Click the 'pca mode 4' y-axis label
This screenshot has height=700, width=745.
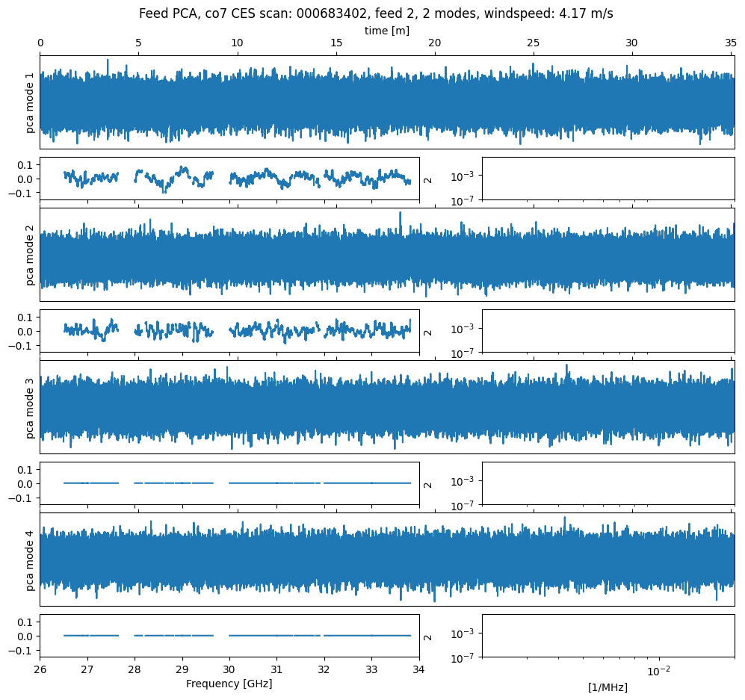tap(31, 560)
